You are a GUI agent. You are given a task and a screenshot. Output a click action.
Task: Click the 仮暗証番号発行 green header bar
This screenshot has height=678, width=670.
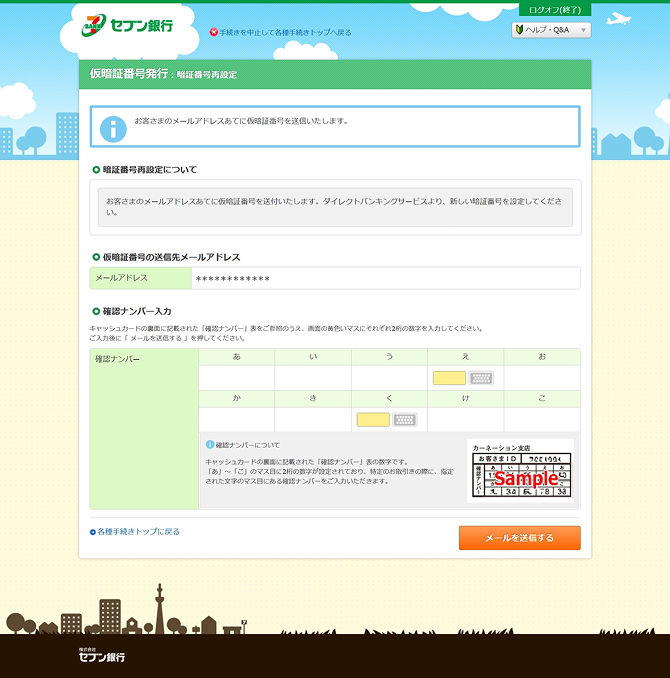(335, 74)
